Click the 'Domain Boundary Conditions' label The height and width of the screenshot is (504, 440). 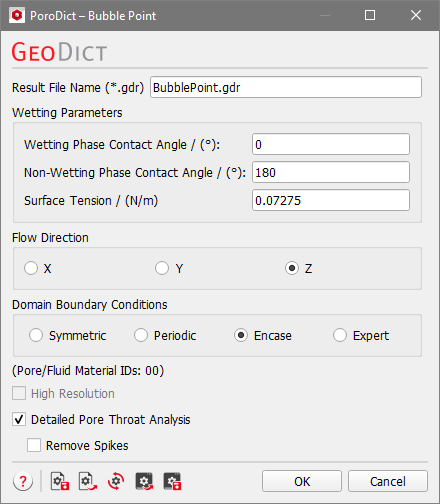(90, 305)
